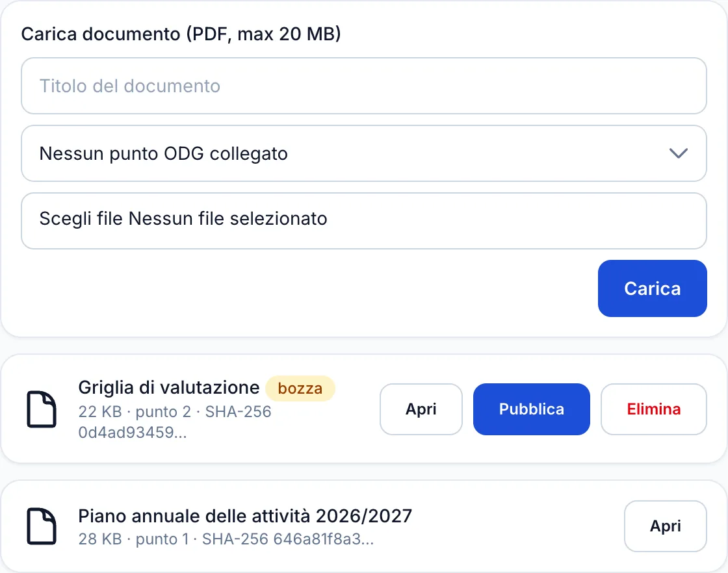Delete Griglia di valutazione with Elimina
The image size is (728, 573).
pos(654,409)
